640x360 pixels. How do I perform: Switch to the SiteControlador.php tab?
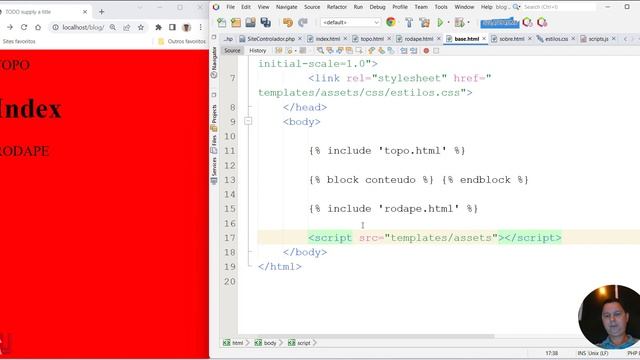(x=270, y=39)
